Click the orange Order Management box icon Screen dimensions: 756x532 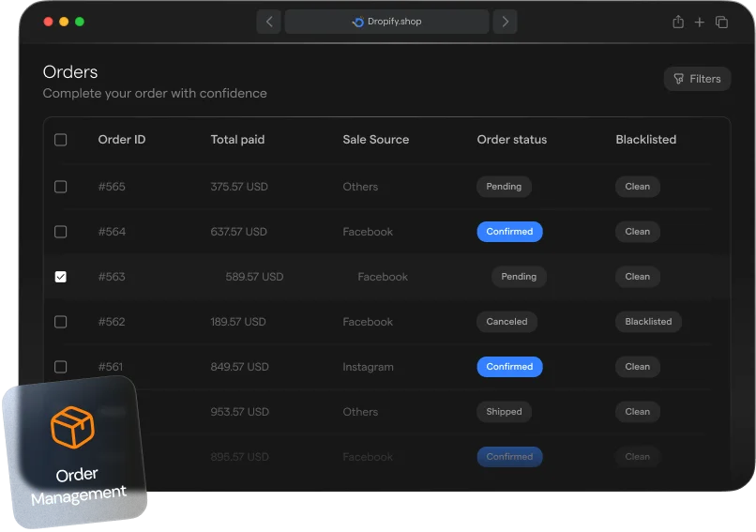(x=72, y=427)
